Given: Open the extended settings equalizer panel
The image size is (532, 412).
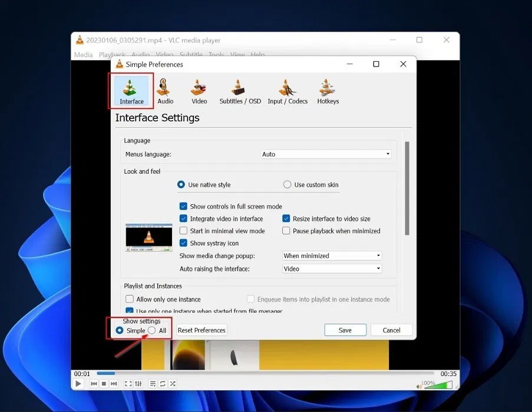Looking at the screenshot, I should 138,383.
